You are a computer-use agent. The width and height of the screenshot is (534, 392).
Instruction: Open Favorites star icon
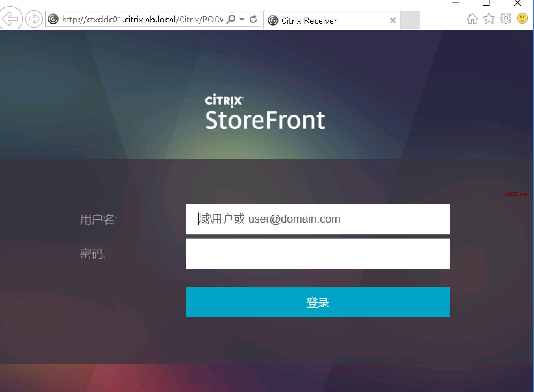(x=489, y=19)
